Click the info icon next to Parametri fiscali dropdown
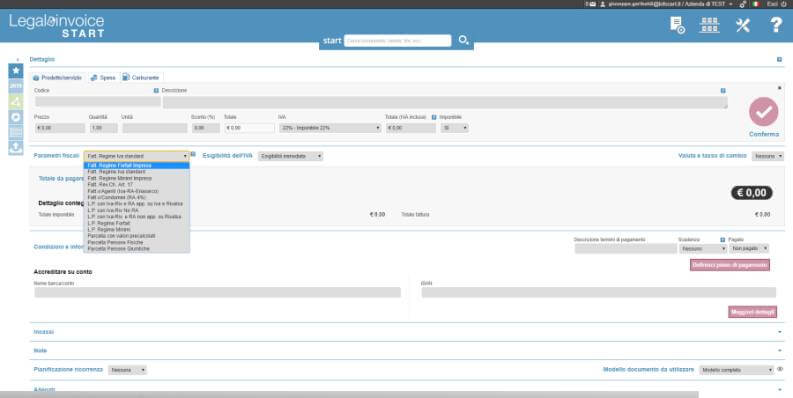This screenshot has width=793, height=398. coord(193,154)
